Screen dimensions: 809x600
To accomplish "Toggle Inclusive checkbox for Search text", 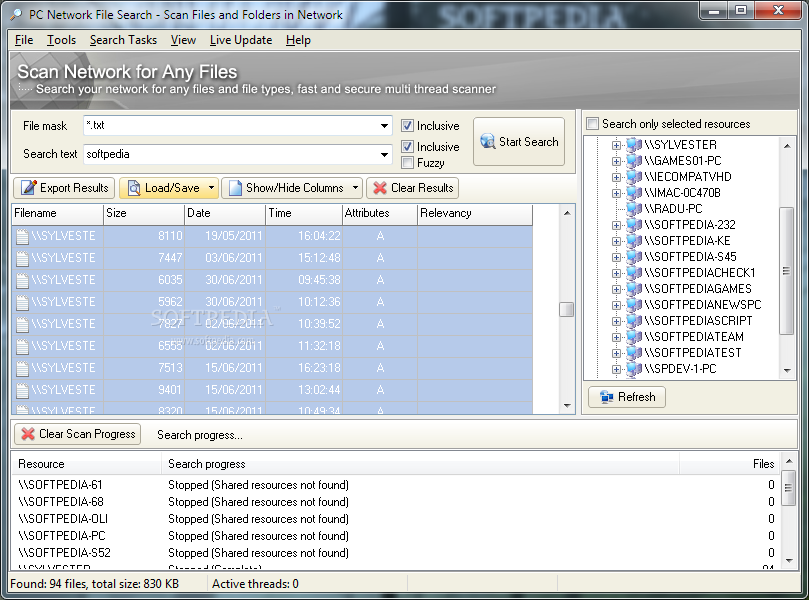I will (407, 147).
